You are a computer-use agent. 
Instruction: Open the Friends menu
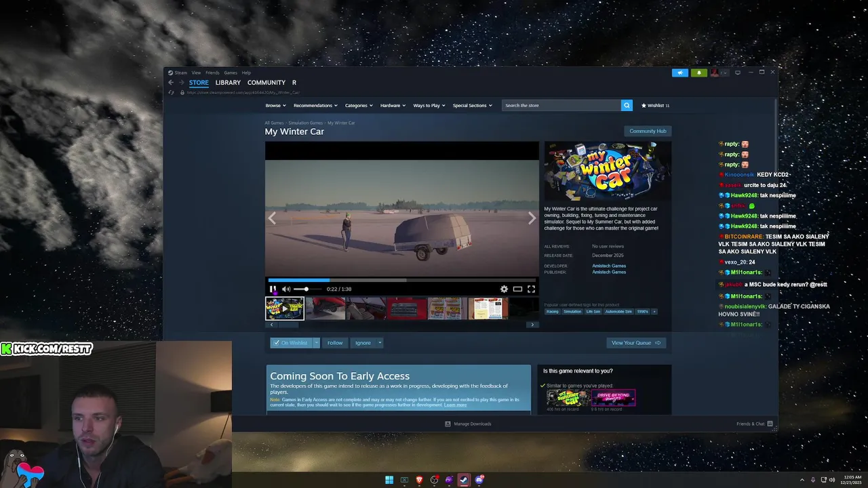(212, 73)
